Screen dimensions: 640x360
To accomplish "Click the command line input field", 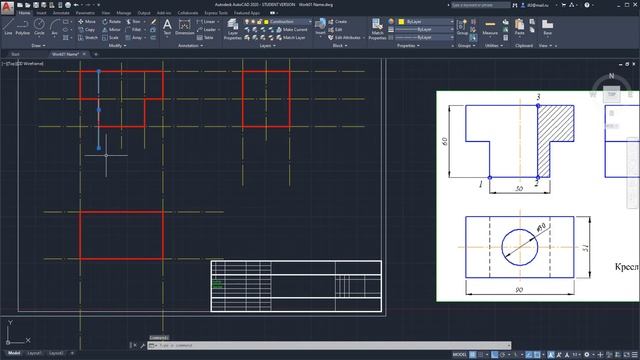I will [329, 345].
